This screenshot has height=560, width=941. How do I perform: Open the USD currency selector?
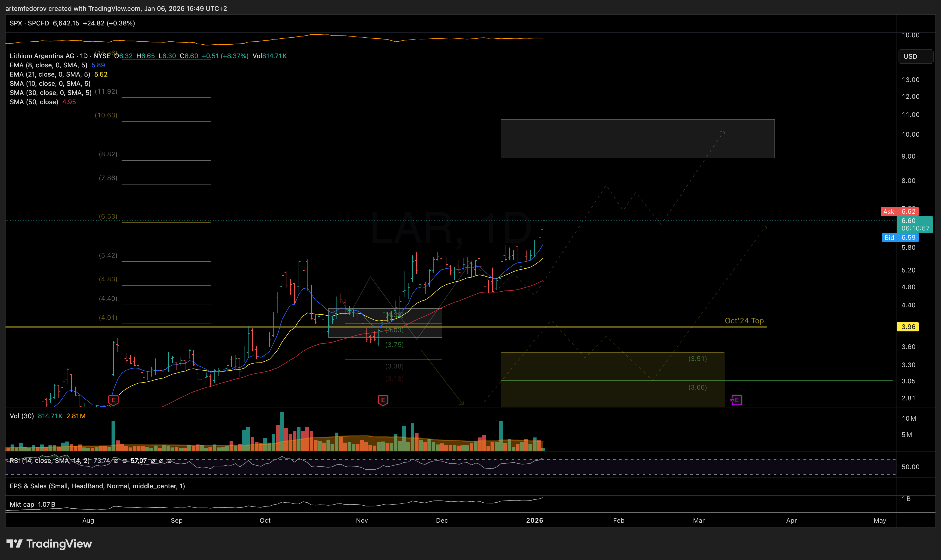[x=916, y=56]
